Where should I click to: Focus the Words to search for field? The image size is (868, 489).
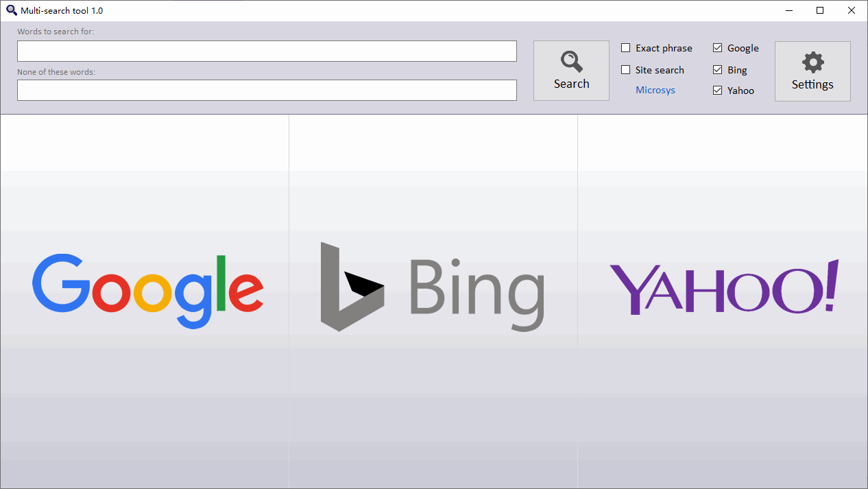[x=267, y=51]
